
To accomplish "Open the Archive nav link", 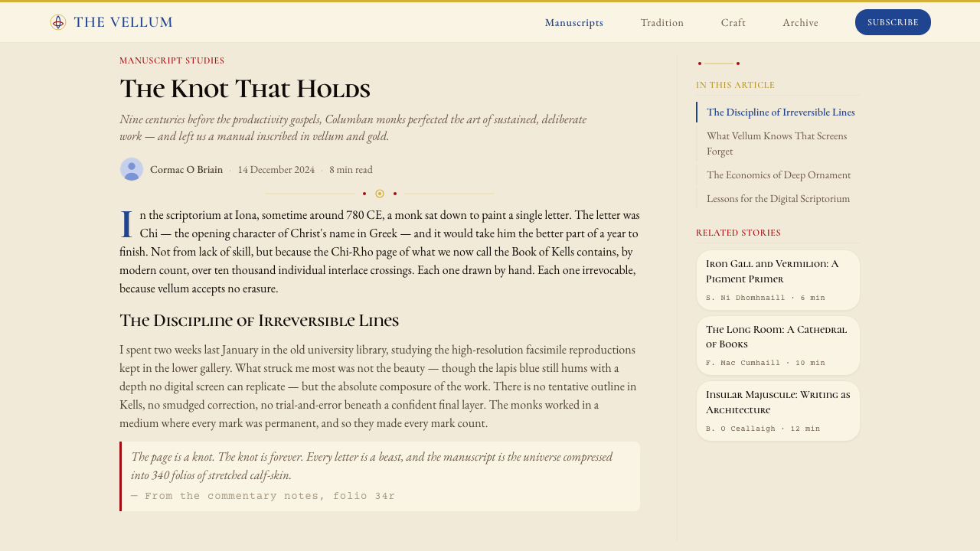I will (800, 22).
